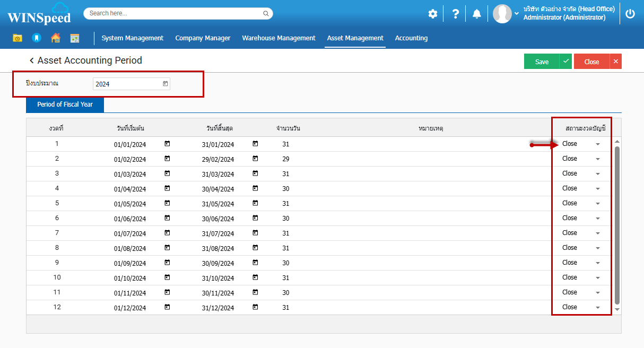Open date picker for period 6 end date
Viewport: 644px width, 348px height.
[255, 218]
